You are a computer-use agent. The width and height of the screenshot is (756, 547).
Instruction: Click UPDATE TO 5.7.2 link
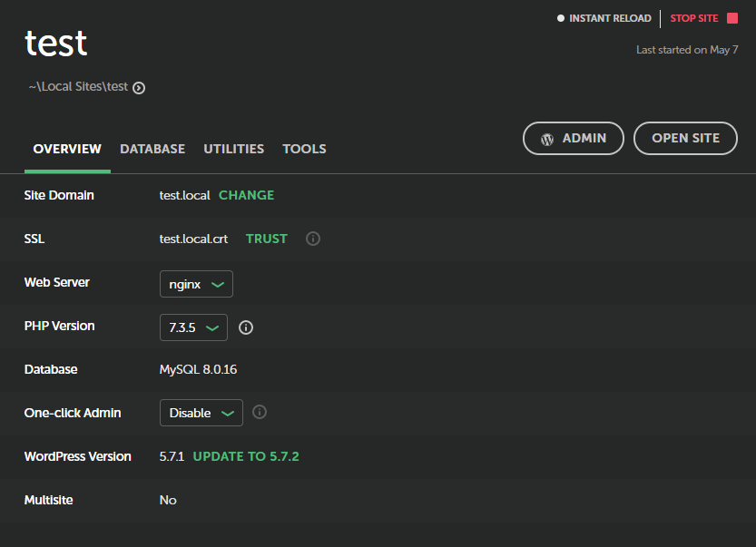[246, 456]
